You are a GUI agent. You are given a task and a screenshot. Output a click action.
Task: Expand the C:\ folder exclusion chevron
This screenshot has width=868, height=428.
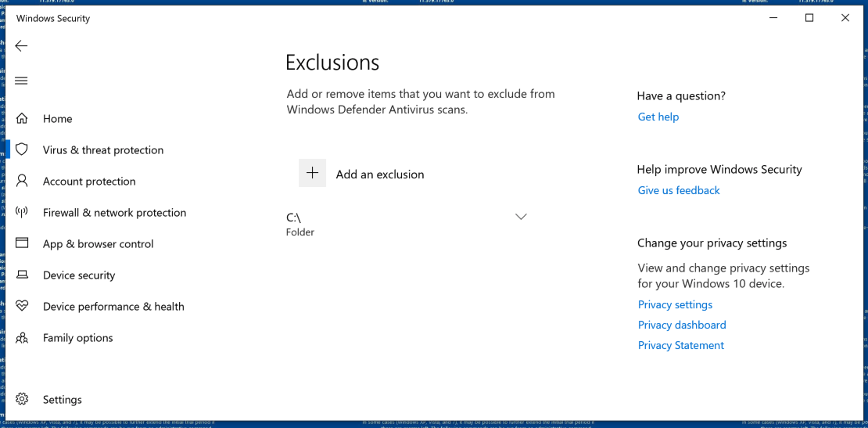pos(521,217)
